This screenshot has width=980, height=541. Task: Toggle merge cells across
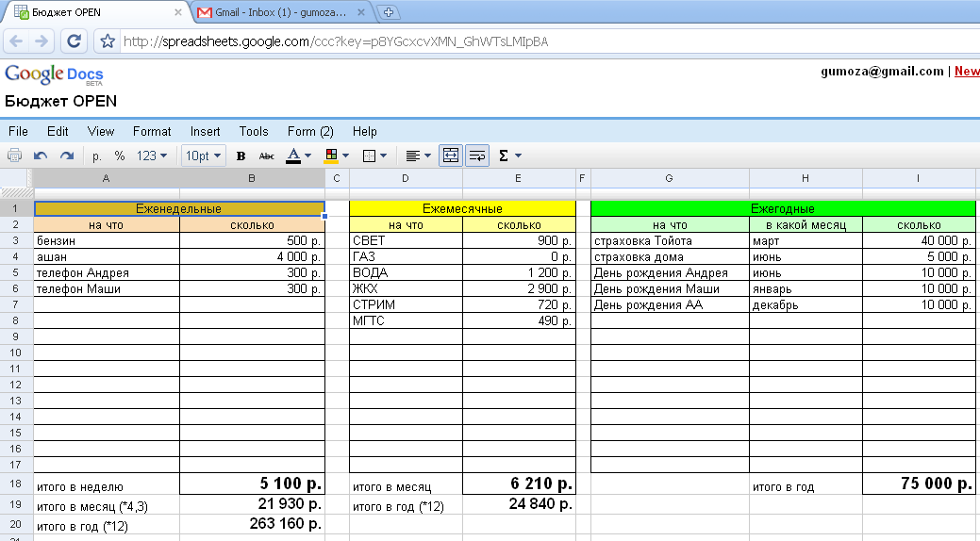click(451, 156)
